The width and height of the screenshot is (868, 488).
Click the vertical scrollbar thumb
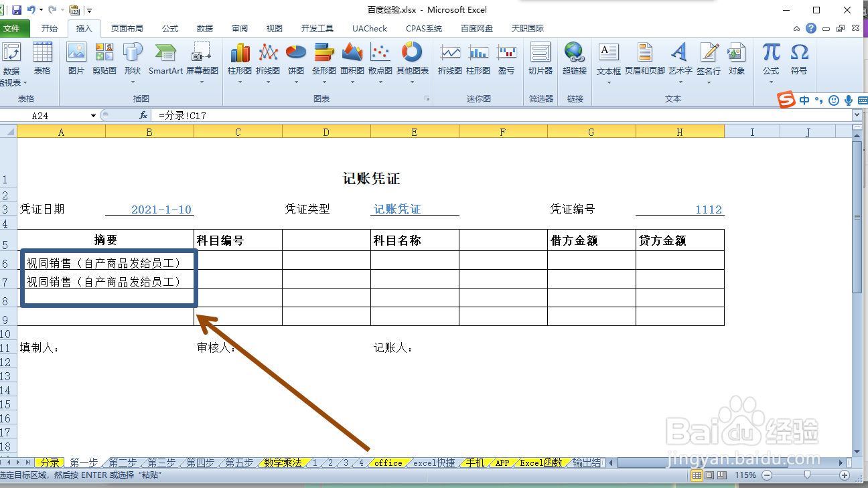(857, 217)
